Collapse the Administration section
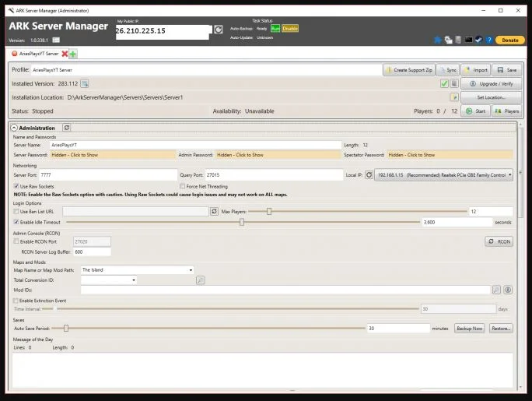This screenshot has width=532, height=401. [x=14, y=128]
